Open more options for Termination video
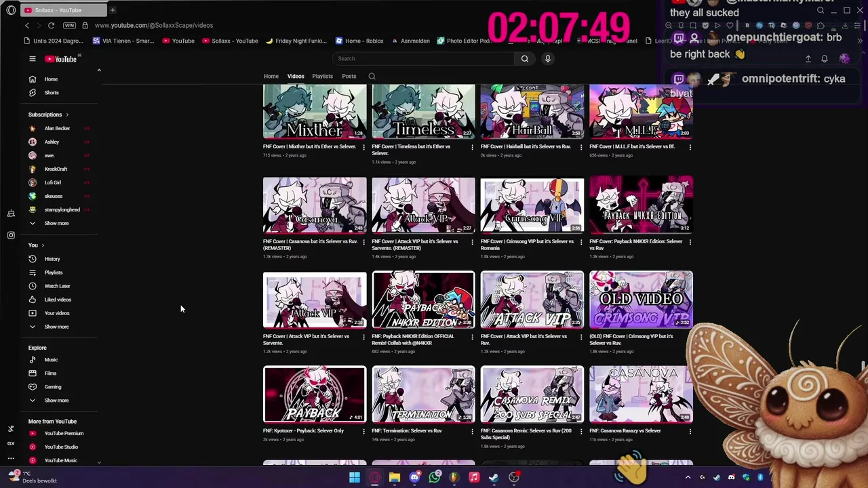The width and height of the screenshot is (868, 488). 473,431
